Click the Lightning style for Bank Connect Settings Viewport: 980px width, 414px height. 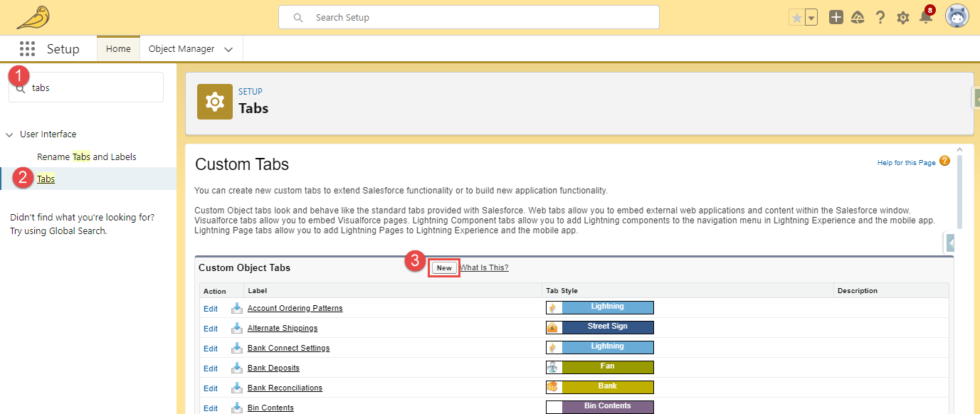tap(600, 347)
